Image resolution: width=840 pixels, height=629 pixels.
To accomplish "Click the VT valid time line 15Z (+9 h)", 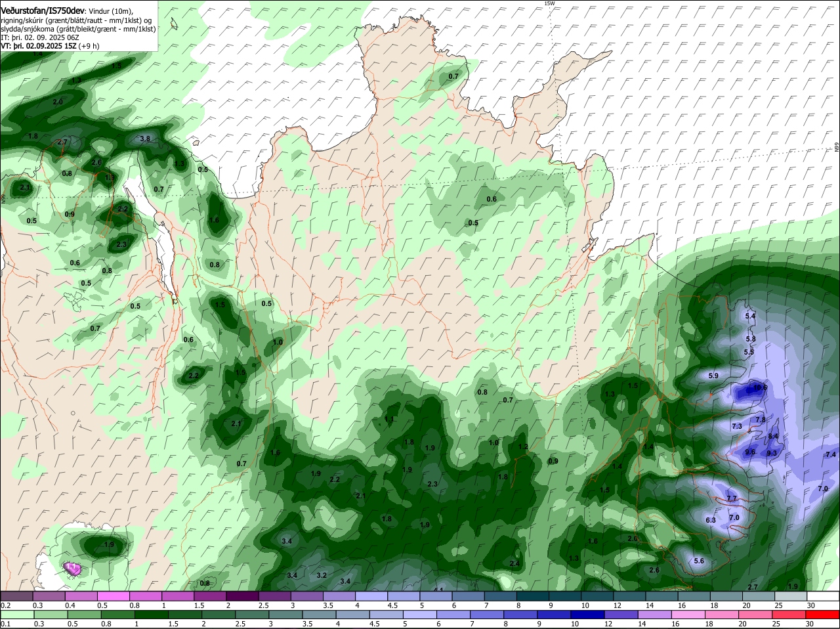I will pos(50,46).
